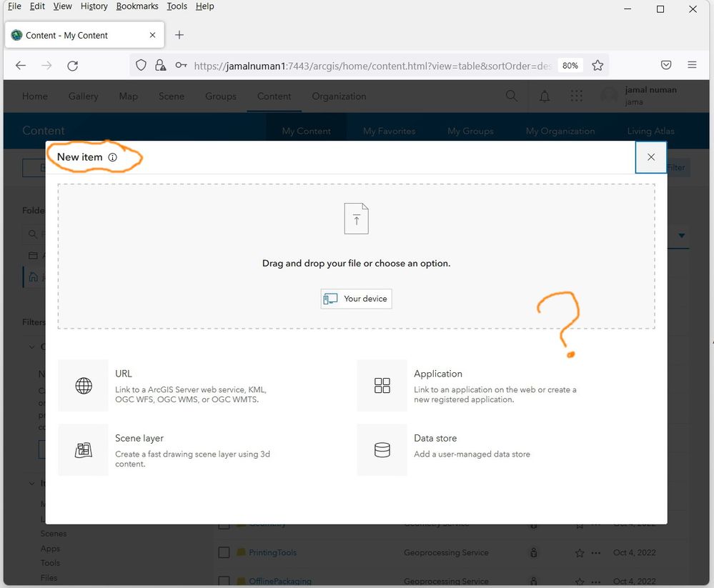Select Scenes filter in sidebar

click(54, 534)
